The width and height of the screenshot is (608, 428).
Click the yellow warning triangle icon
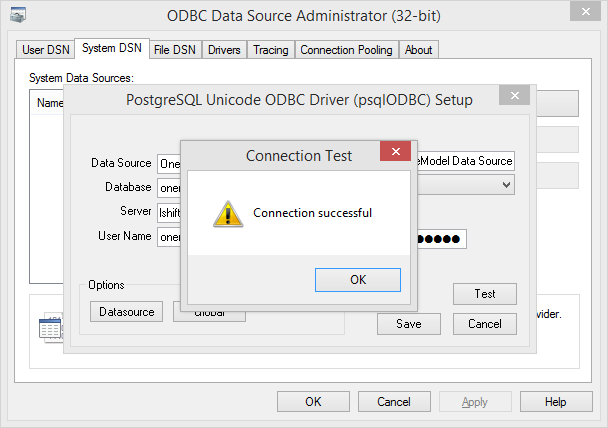click(x=228, y=214)
